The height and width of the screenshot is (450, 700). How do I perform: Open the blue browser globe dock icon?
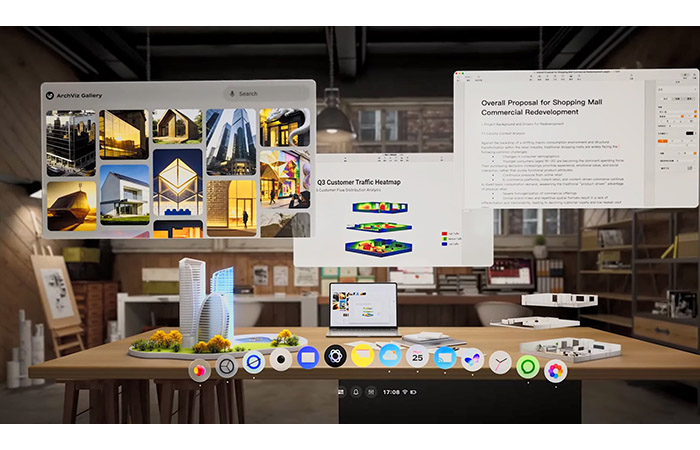click(x=254, y=362)
